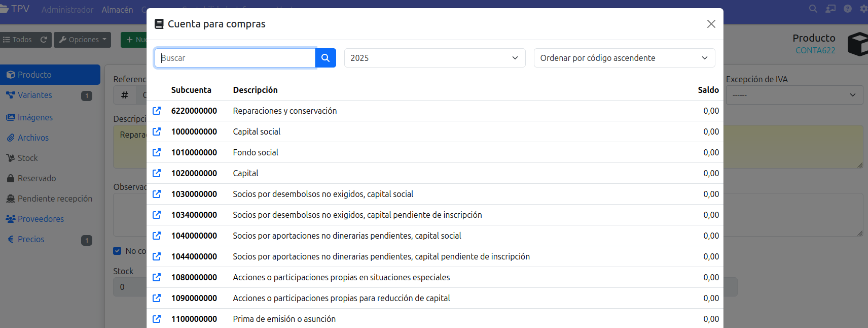
Task: Open external link for subcuenta 1090000000
Action: (157, 298)
